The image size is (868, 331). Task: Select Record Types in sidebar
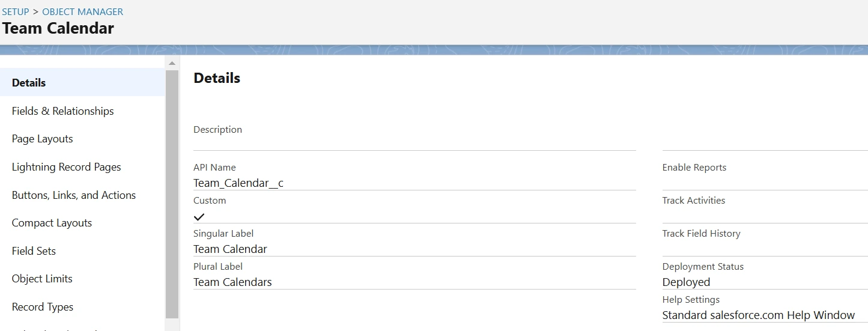tap(42, 307)
